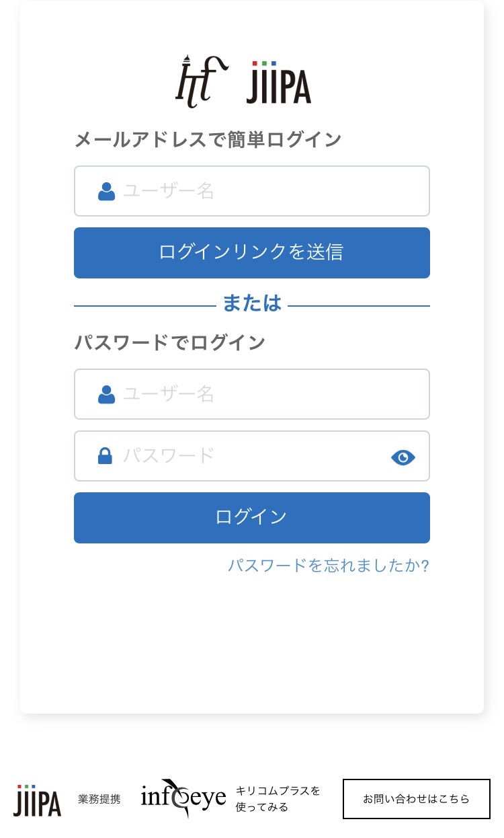Click the パスワードでログイン heading
Screen dimensions: 504x838
[x=169, y=342]
